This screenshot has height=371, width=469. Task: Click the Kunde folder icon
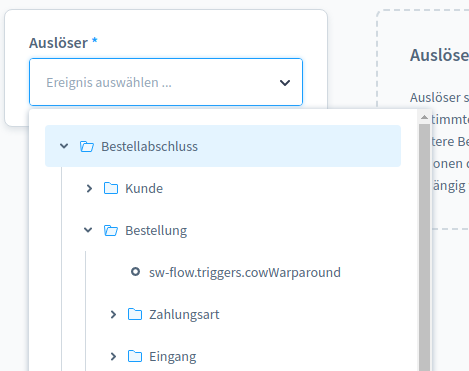click(x=111, y=188)
